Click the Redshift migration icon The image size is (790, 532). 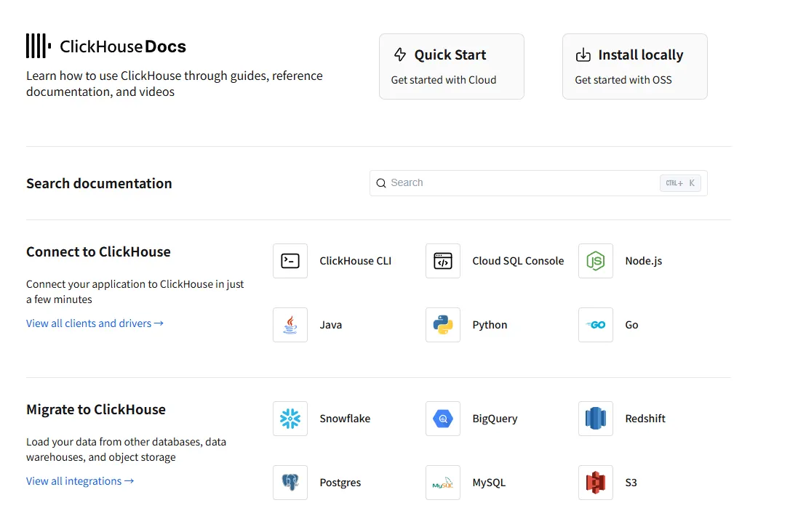coord(596,418)
